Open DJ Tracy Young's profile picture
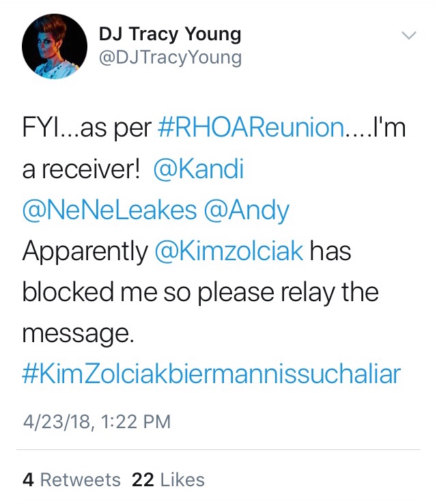The height and width of the screenshot is (504, 437). 55,46
